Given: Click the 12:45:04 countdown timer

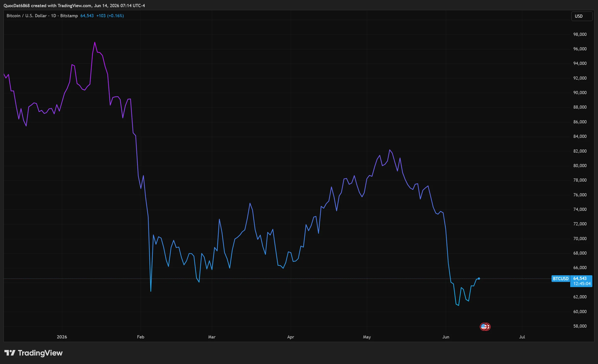Looking at the screenshot, I should point(582,284).
